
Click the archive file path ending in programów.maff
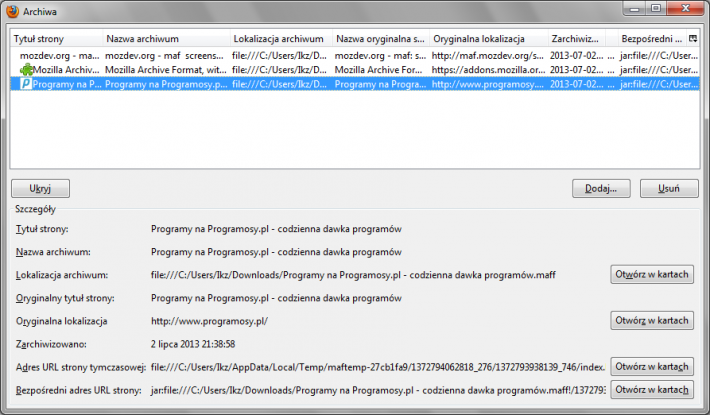click(x=353, y=275)
